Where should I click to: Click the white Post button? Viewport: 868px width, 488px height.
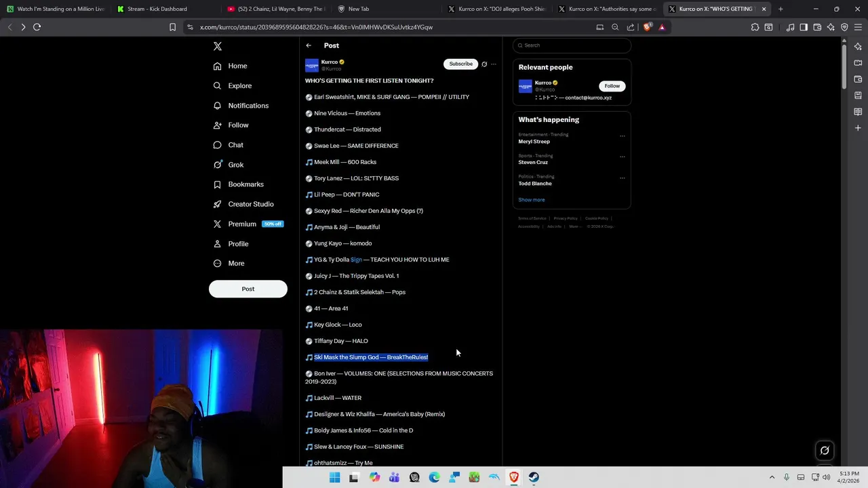pos(248,289)
